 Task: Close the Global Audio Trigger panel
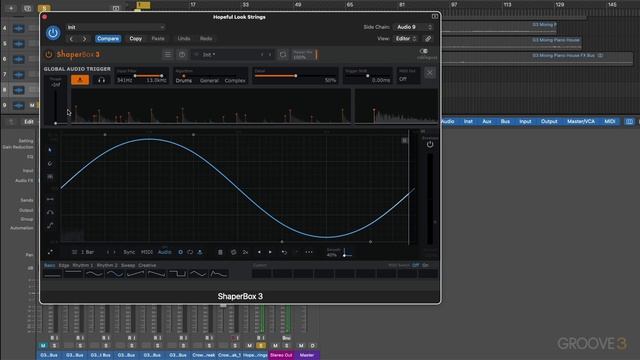point(429,73)
